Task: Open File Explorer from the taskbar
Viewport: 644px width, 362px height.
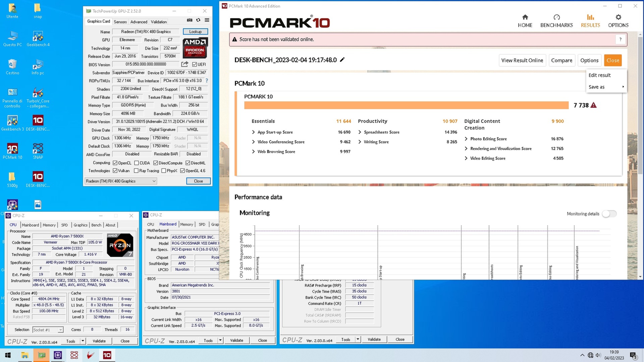Action: point(24,355)
